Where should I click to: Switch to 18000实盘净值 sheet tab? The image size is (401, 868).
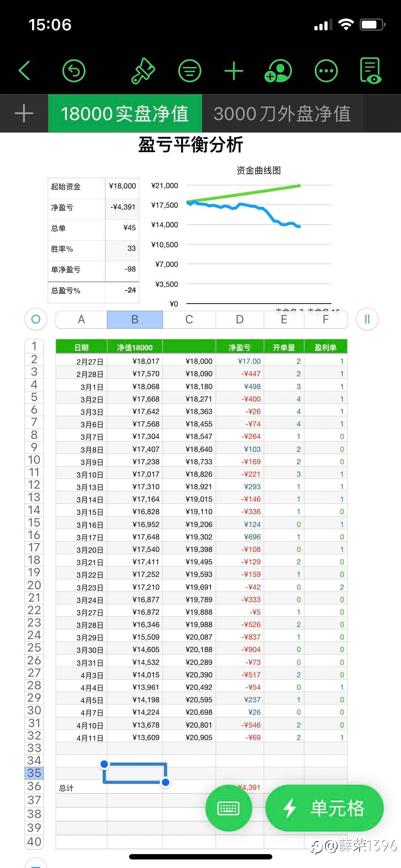click(125, 114)
